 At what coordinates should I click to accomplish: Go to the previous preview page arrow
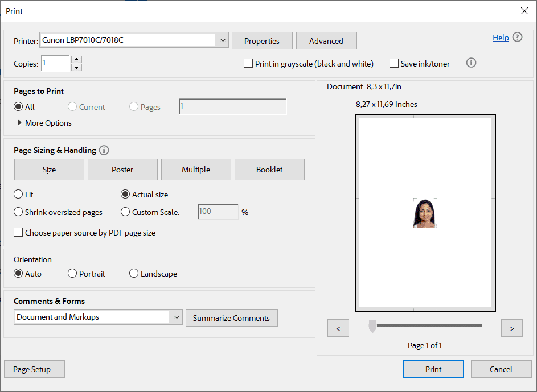click(338, 328)
